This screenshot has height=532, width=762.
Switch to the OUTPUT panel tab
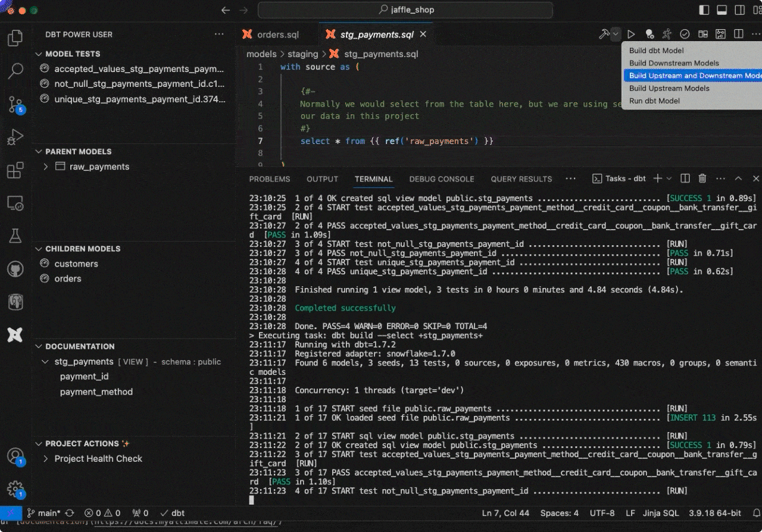coord(322,179)
